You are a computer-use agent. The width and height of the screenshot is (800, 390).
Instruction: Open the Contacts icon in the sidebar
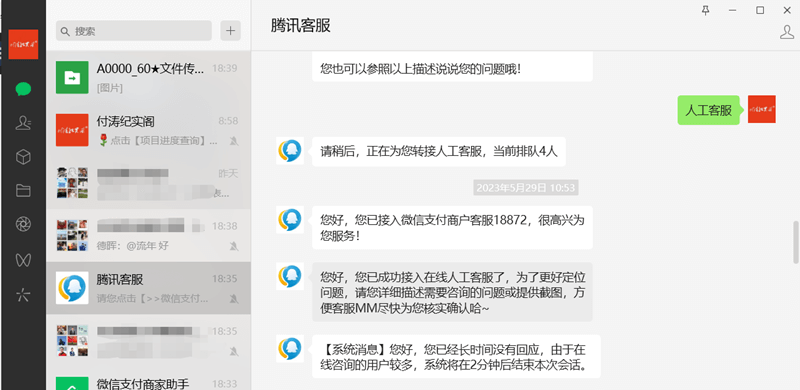[x=23, y=123]
